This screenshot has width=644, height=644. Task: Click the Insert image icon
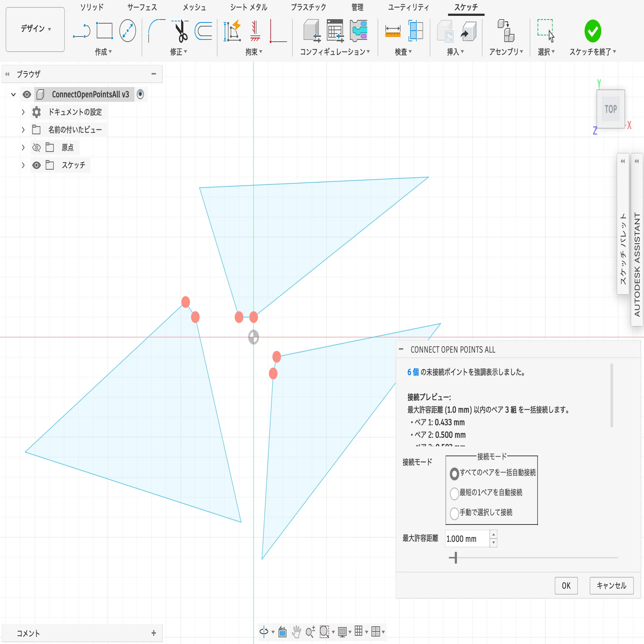(x=446, y=31)
